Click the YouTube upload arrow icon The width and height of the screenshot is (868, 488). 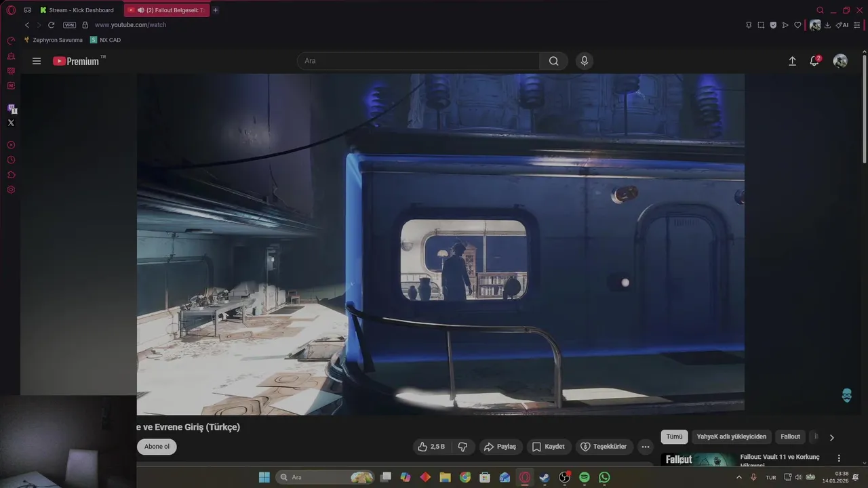pos(792,61)
